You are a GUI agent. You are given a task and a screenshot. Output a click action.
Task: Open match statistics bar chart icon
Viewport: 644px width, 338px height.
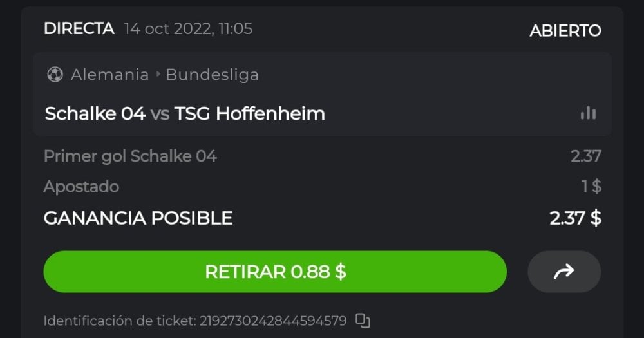tap(588, 114)
